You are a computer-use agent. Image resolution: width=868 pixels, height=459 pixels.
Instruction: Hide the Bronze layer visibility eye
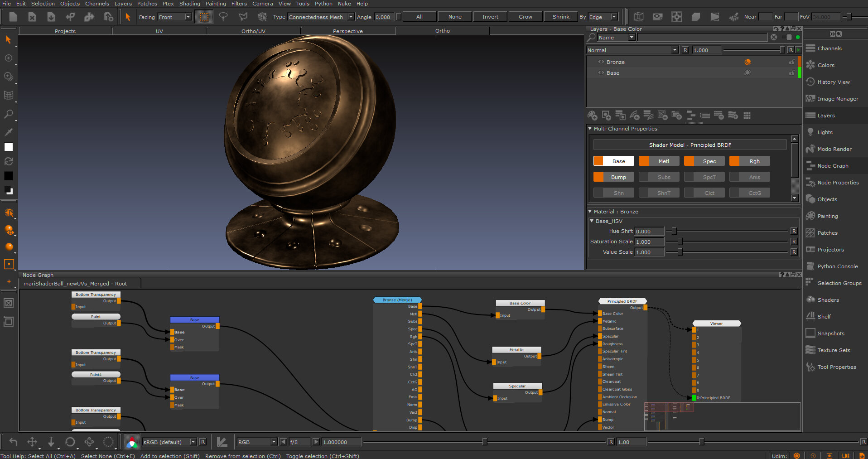601,62
